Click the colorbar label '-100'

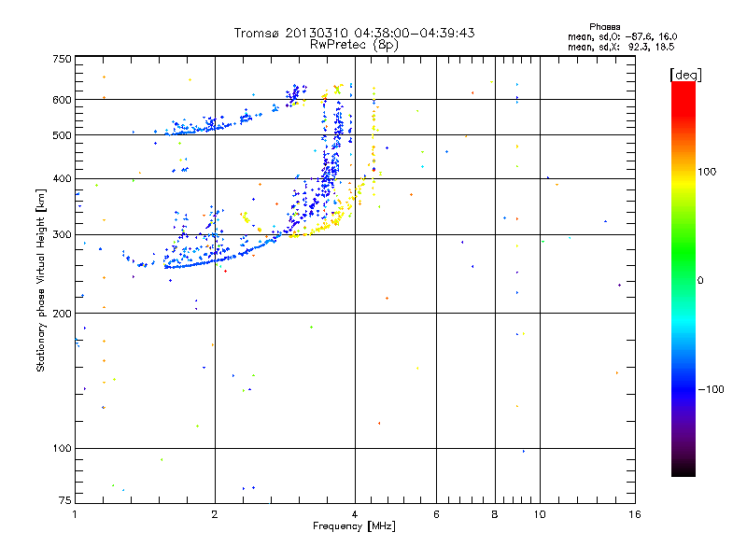tap(712, 389)
